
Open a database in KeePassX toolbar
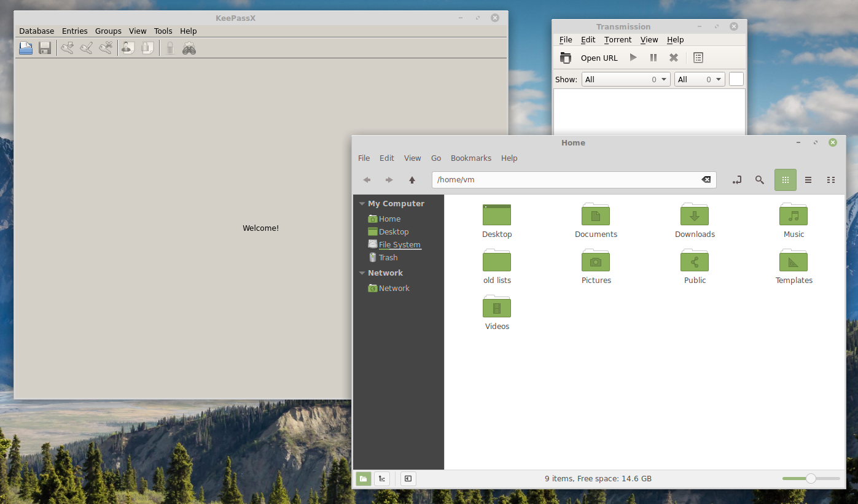coord(26,48)
